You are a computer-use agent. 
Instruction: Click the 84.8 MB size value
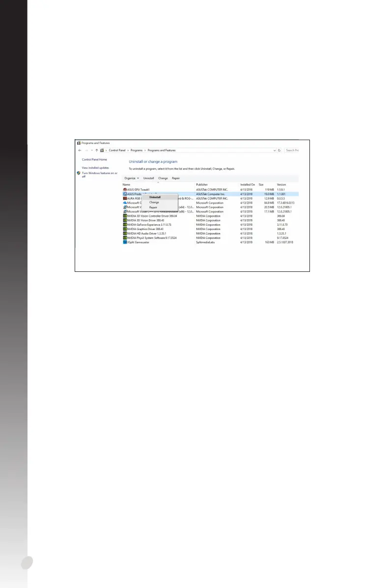click(x=269, y=203)
